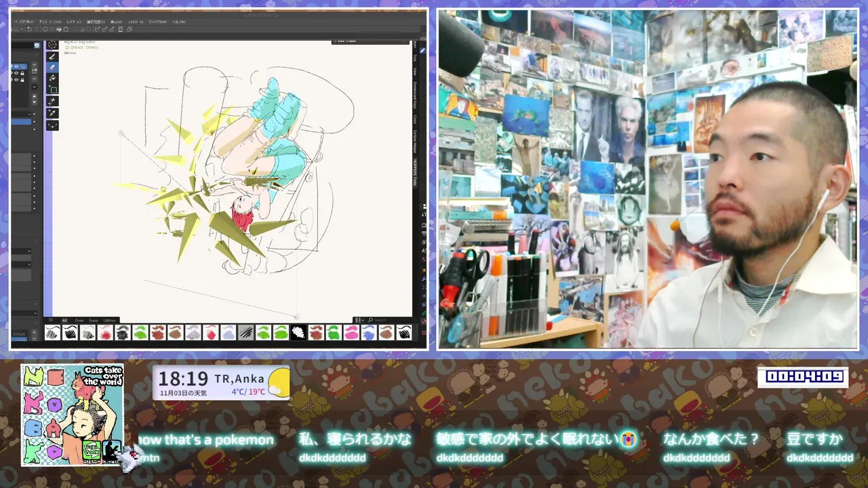Open the lower left panel dropdown chevron

(x=35, y=313)
